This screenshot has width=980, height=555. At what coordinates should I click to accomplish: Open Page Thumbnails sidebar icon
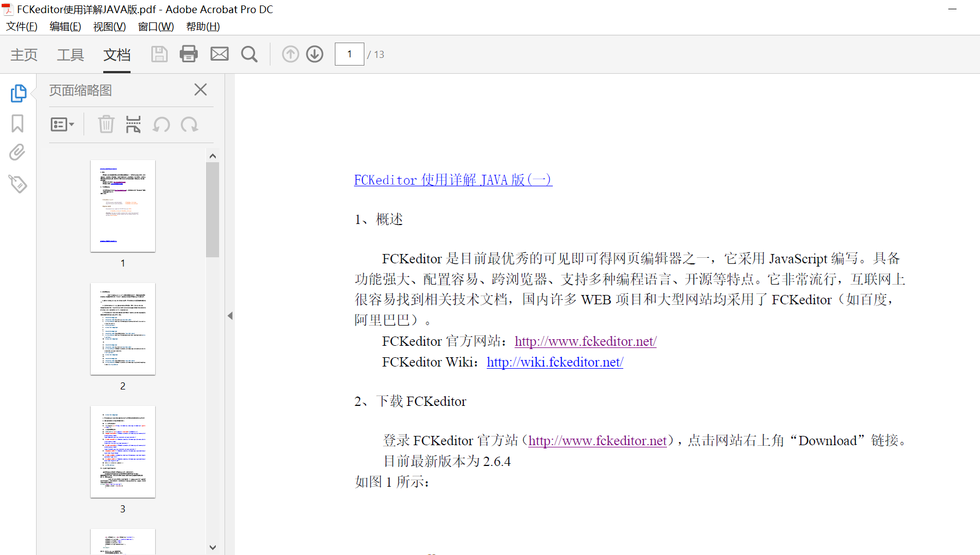pyautogui.click(x=18, y=93)
